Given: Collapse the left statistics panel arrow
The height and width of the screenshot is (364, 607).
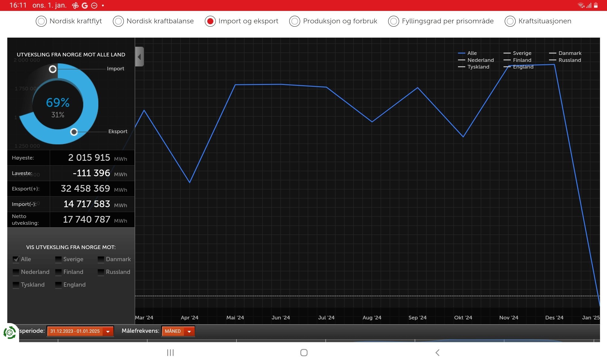Looking at the screenshot, I should tap(139, 57).
